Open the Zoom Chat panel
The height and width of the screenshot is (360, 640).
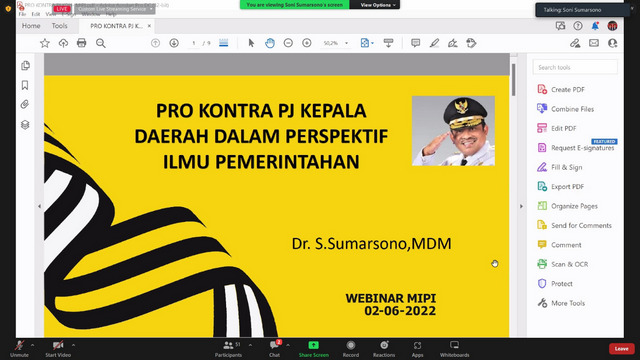click(x=274, y=349)
